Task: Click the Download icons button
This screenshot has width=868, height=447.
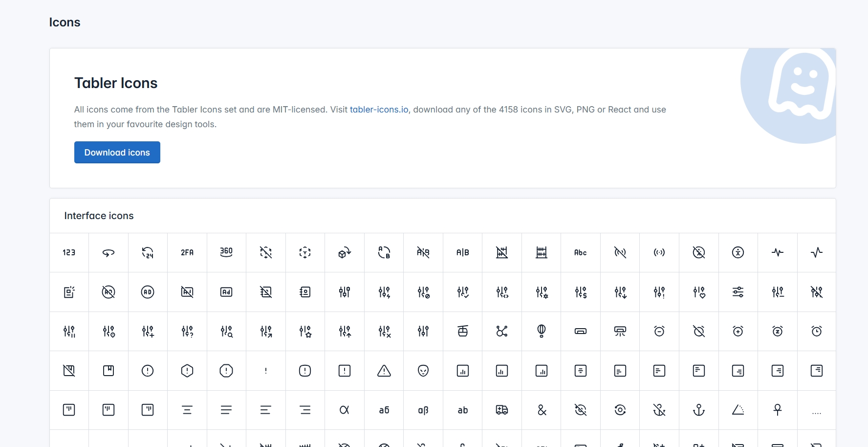Action: (117, 153)
